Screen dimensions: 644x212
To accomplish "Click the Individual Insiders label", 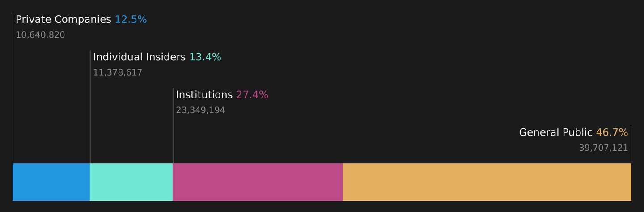I will (x=139, y=57).
